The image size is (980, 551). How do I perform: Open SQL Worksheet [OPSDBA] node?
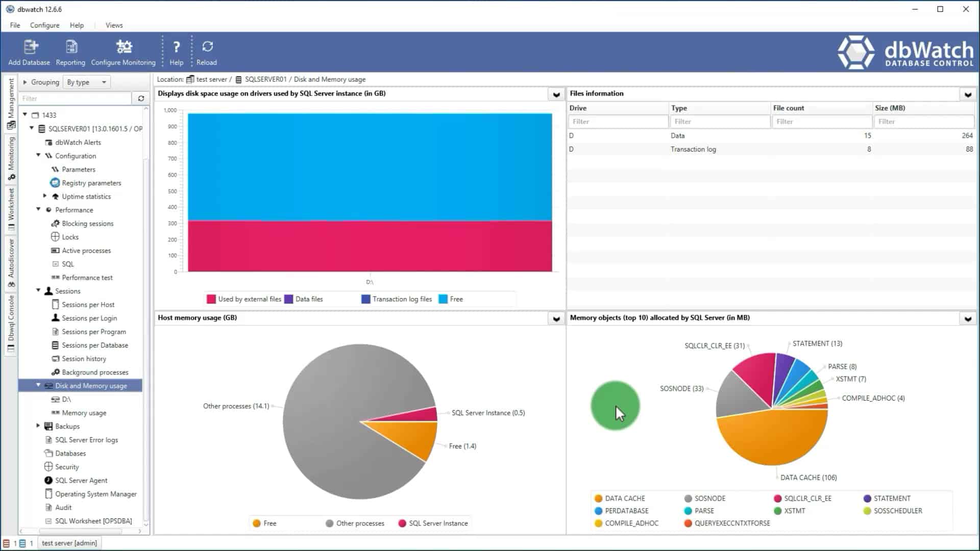coord(93,521)
